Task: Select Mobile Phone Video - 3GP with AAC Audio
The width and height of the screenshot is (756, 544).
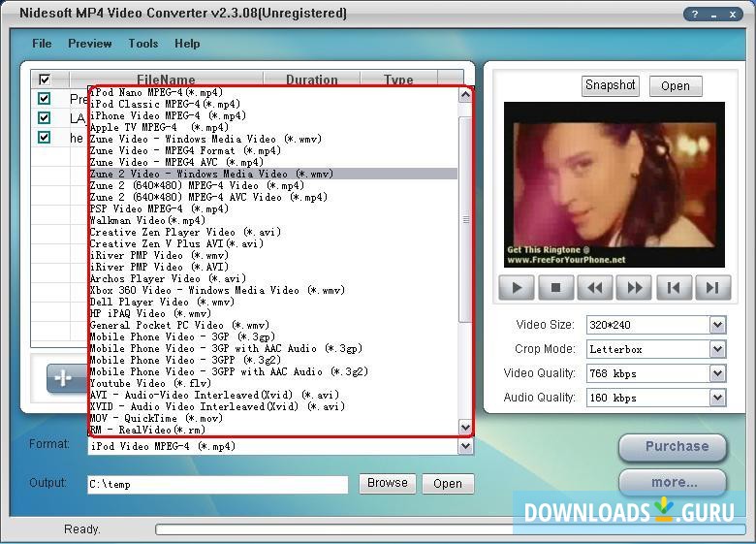Action: (273, 348)
